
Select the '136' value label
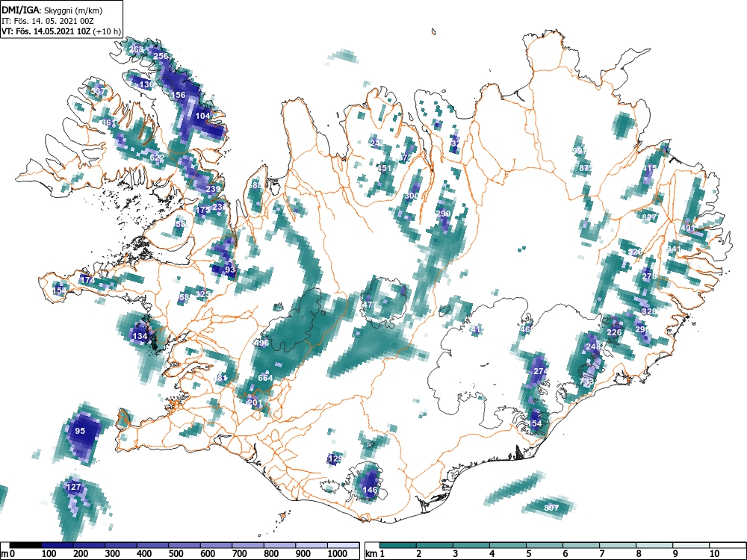point(146,85)
